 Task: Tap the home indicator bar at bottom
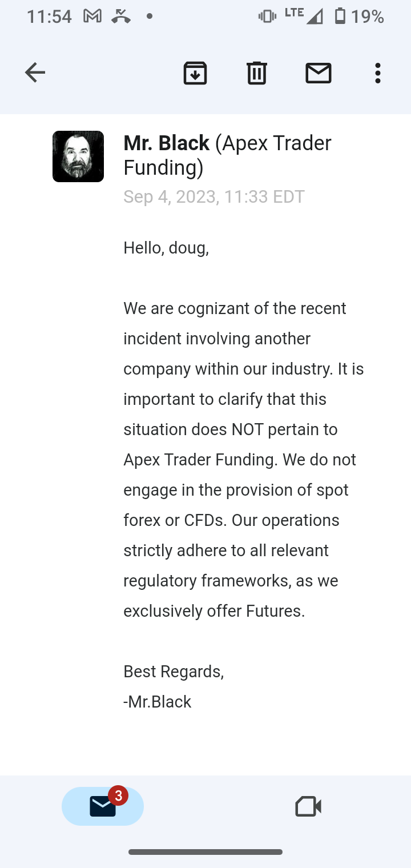205,852
